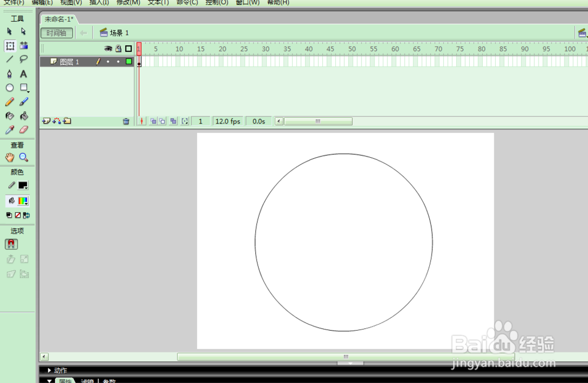Select the Oval tool
Image resolution: width=588 pixels, height=383 pixels.
pyautogui.click(x=10, y=88)
